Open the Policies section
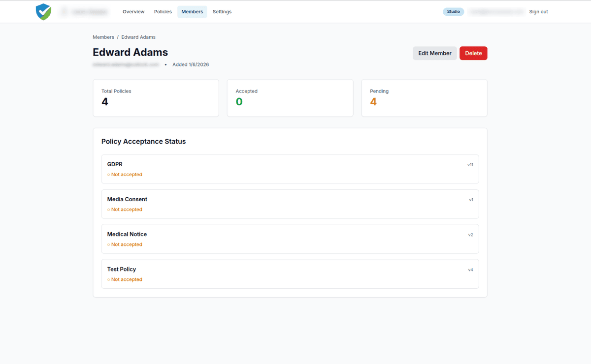The width and height of the screenshot is (591, 364). (163, 11)
